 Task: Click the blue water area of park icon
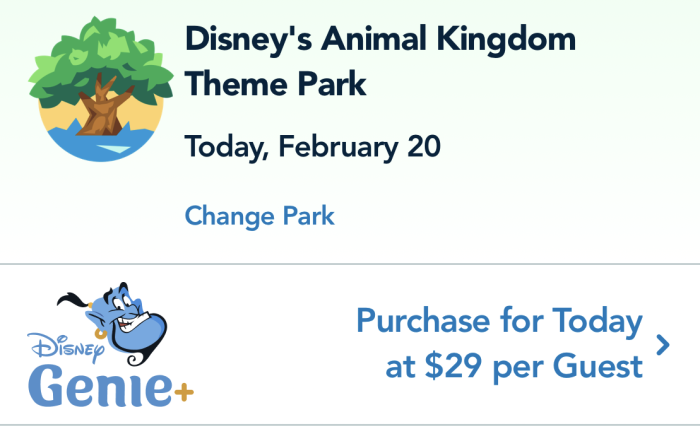click(x=101, y=145)
